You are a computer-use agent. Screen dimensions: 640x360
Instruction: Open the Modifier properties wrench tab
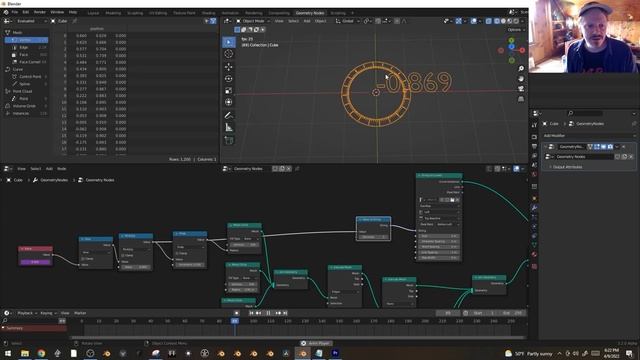click(534, 208)
